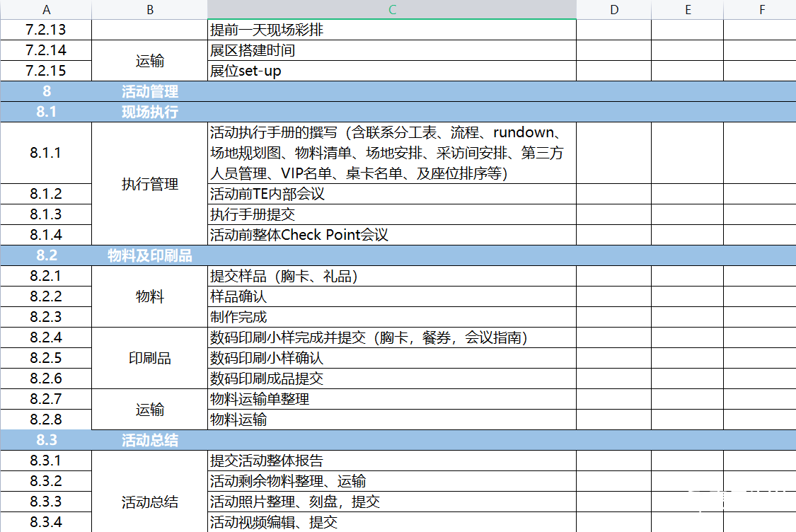Select the 物料及印刷品 section heading
Viewport: 796px width, 532px height.
[149, 255]
